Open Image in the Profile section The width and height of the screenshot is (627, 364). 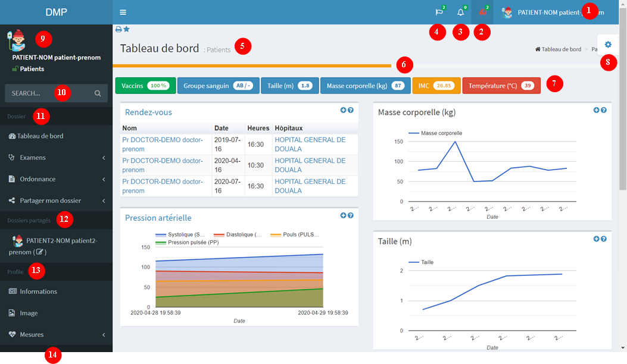point(56,313)
